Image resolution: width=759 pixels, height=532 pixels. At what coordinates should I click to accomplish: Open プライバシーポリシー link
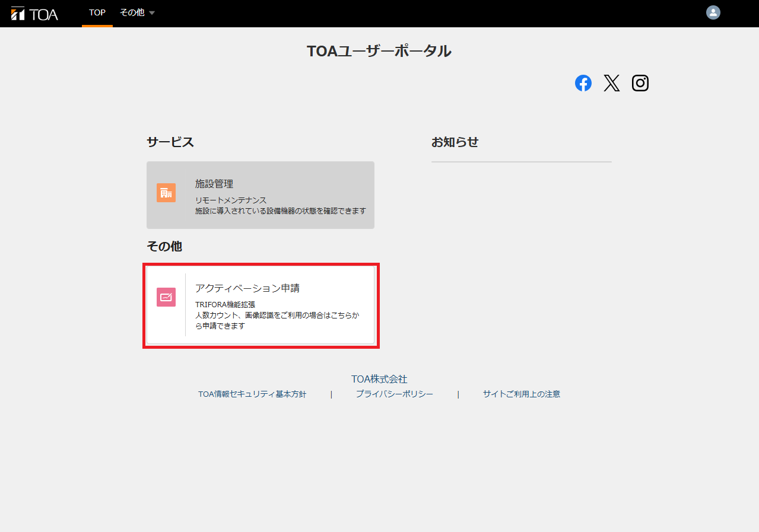pyautogui.click(x=395, y=394)
